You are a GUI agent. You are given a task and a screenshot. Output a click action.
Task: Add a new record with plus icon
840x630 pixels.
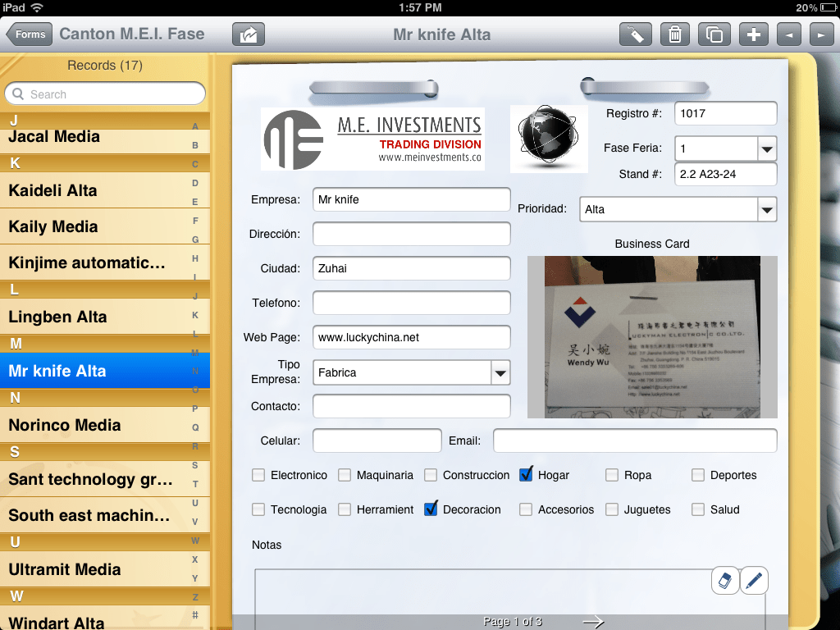click(753, 34)
